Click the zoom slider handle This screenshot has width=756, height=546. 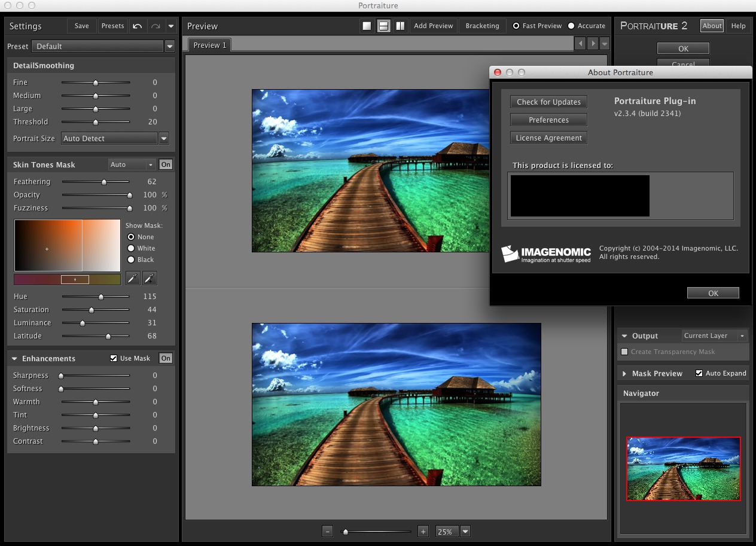pyautogui.click(x=345, y=531)
